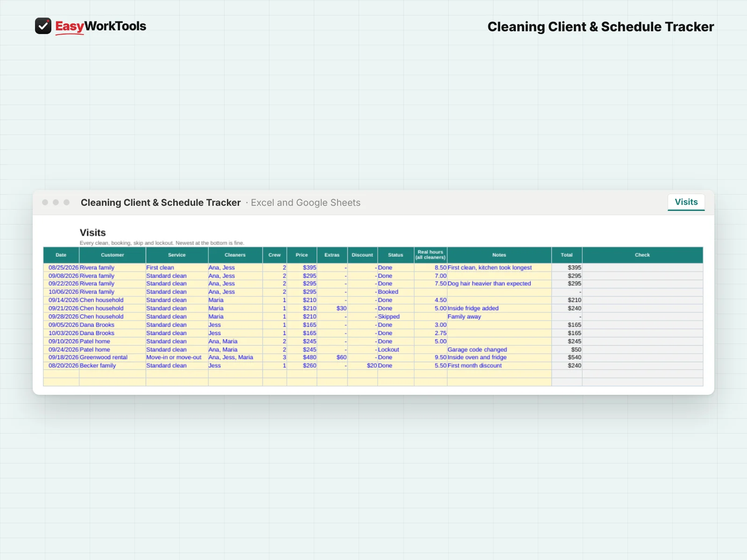Select the Booked status cell
This screenshot has height=560, width=747.
396,292
